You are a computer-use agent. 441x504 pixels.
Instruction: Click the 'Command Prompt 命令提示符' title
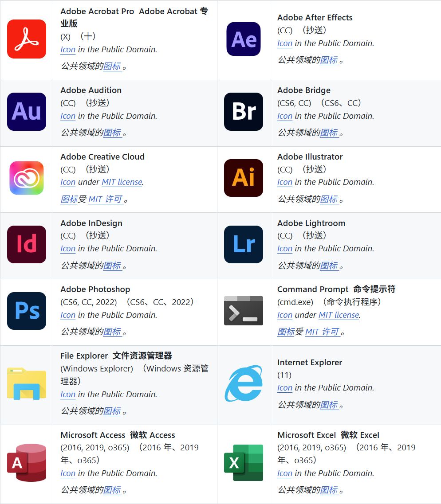tap(336, 289)
